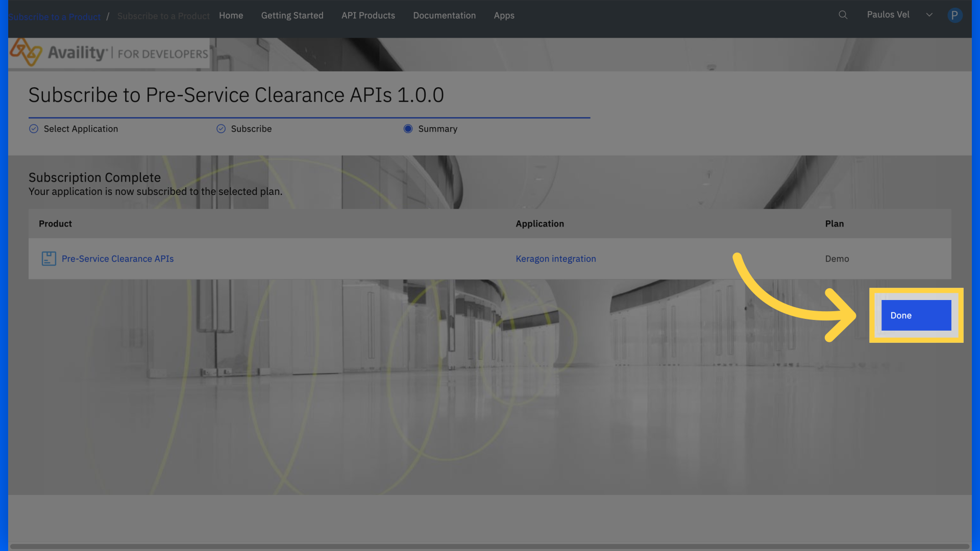Viewport: 980px width, 551px height.
Task: Click the horizontal scrollbar at the bottom
Action: coord(489,546)
